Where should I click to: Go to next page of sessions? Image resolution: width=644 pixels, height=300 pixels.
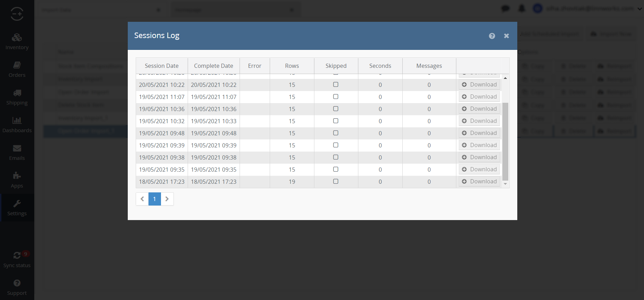(167, 199)
